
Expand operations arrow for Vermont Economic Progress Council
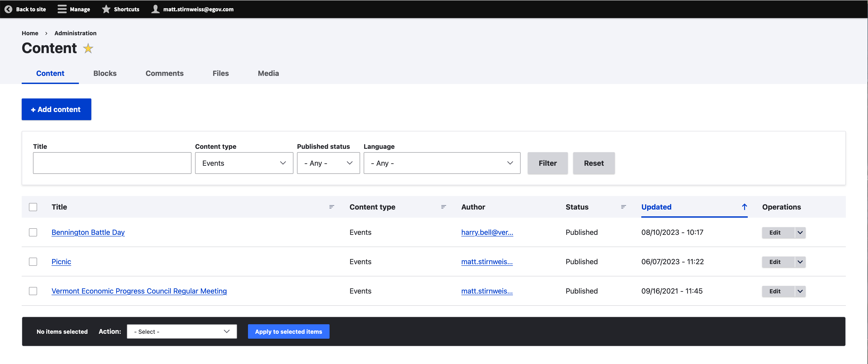pyautogui.click(x=800, y=291)
